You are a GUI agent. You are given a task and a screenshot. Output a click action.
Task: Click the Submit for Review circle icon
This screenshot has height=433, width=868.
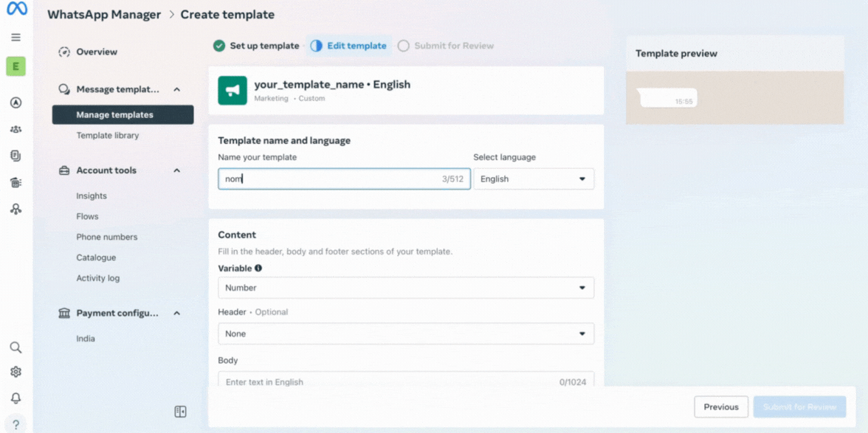(x=404, y=46)
